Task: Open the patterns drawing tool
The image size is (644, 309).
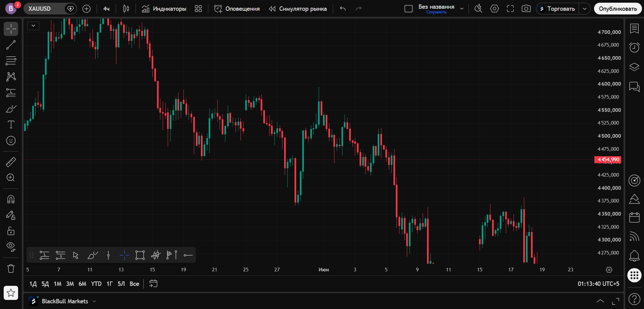Action: click(11, 77)
